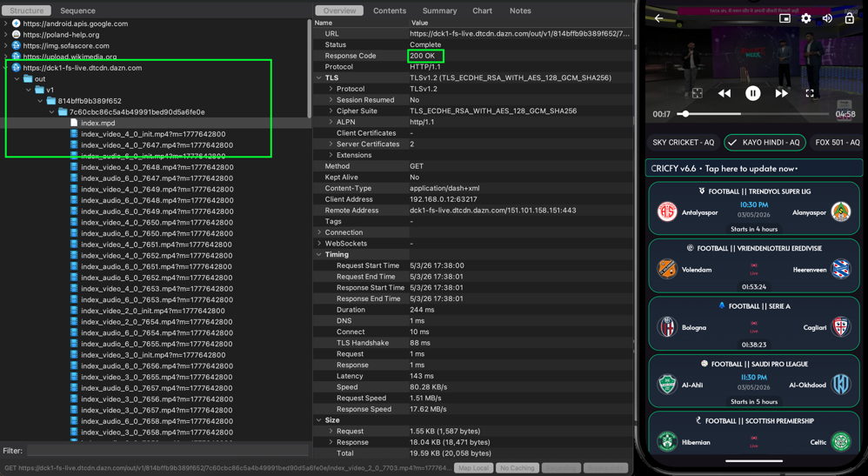Collapse the 'v1' folder
Viewport: 868px width, 476px height.
pos(29,90)
